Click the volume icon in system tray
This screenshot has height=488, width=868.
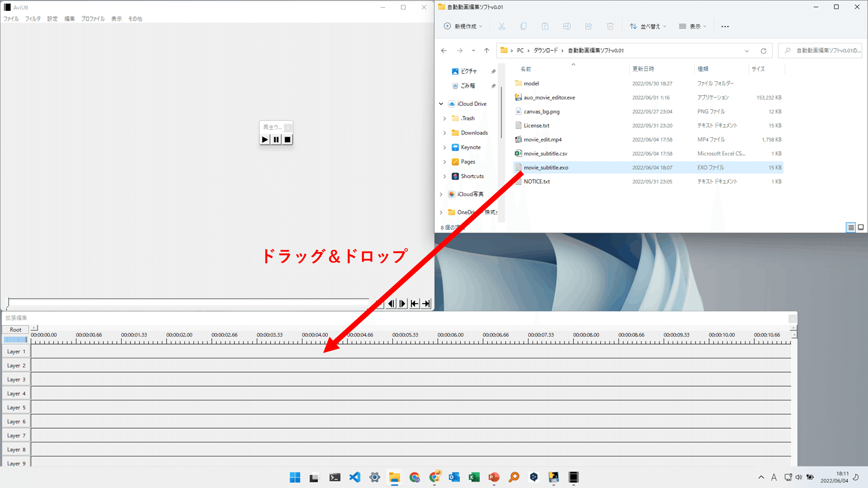[799, 477]
